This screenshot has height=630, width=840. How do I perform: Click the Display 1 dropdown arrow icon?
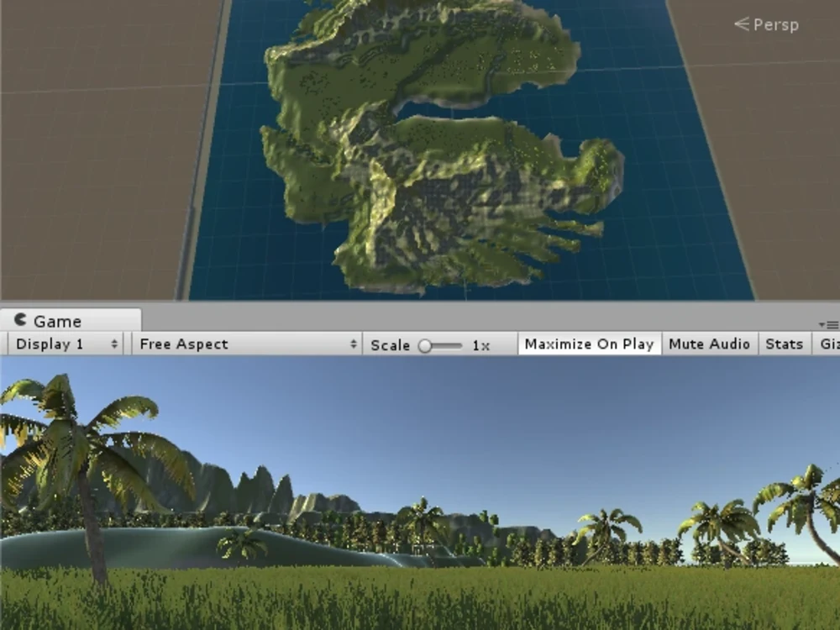(x=115, y=344)
